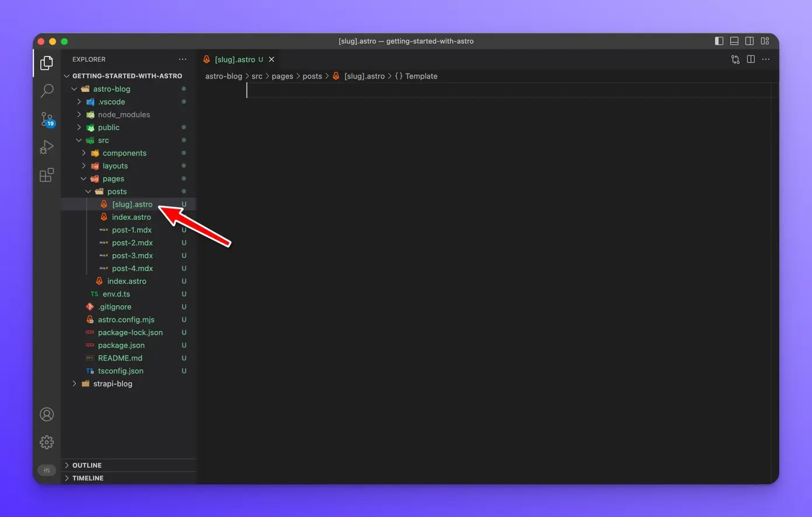Open the Explorer view in activity bar
Image resolution: width=812 pixels, height=517 pixels.
pyautogui.click(x=47, y=63)
